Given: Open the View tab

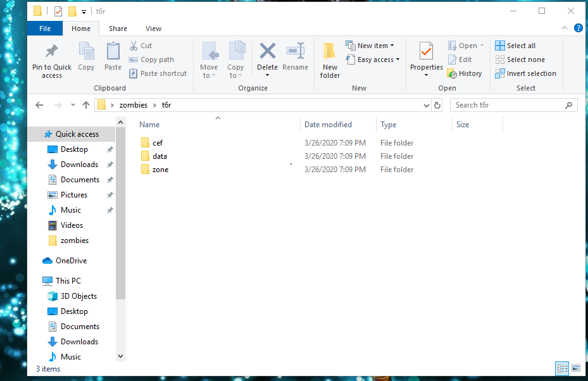Looking at the screenshot, I should tap(153, 28).
